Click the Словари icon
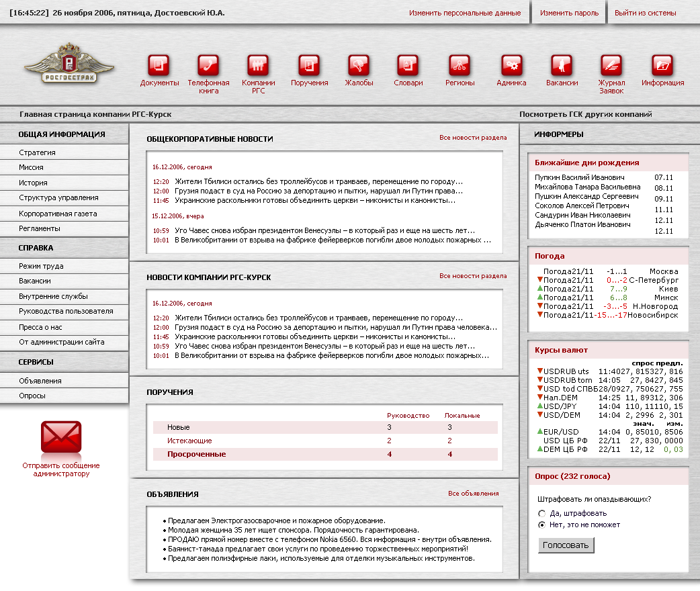The width and height of the screenshot is (700, 591). (408, 65)
